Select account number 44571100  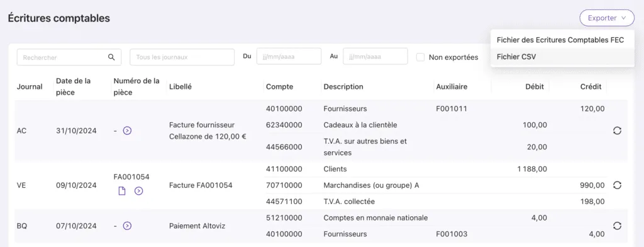click(x=284, y=202)
